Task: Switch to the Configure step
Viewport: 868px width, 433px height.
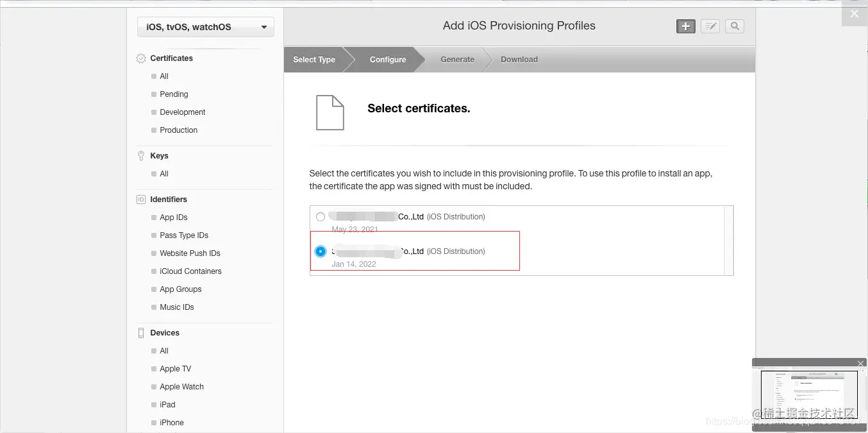Action: (x=388, y=60)
